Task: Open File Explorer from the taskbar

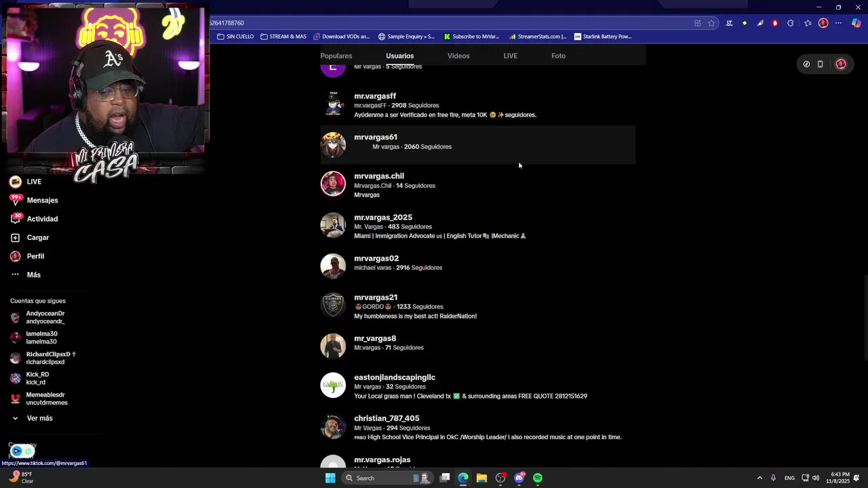Action: [x=481, y=478]
